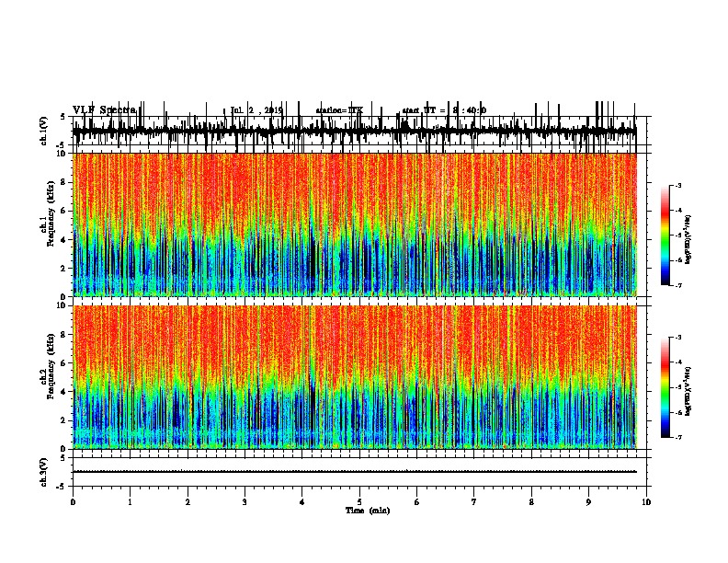Click the "Jul 2, 2019" date label

pos(256,110)
